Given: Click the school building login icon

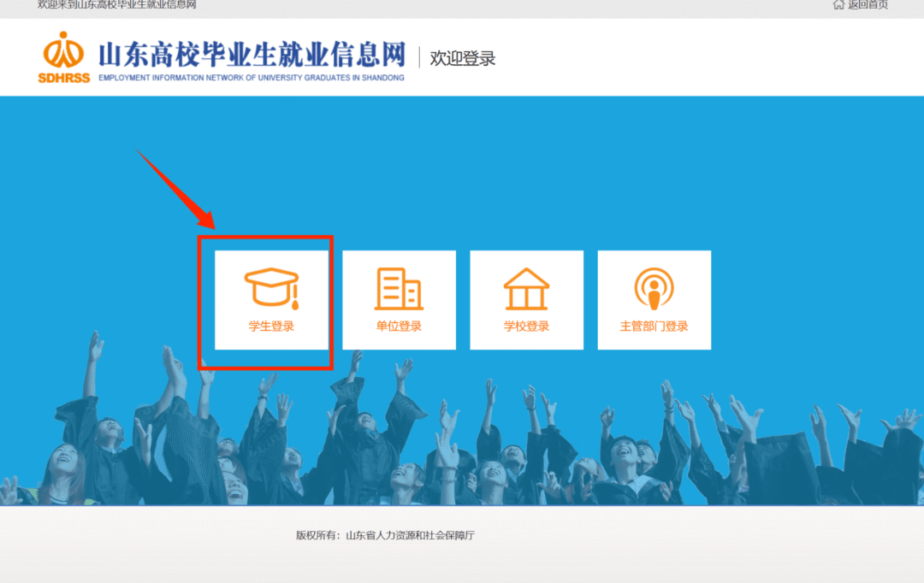Looking at the screenshot, I should (526, 288).
